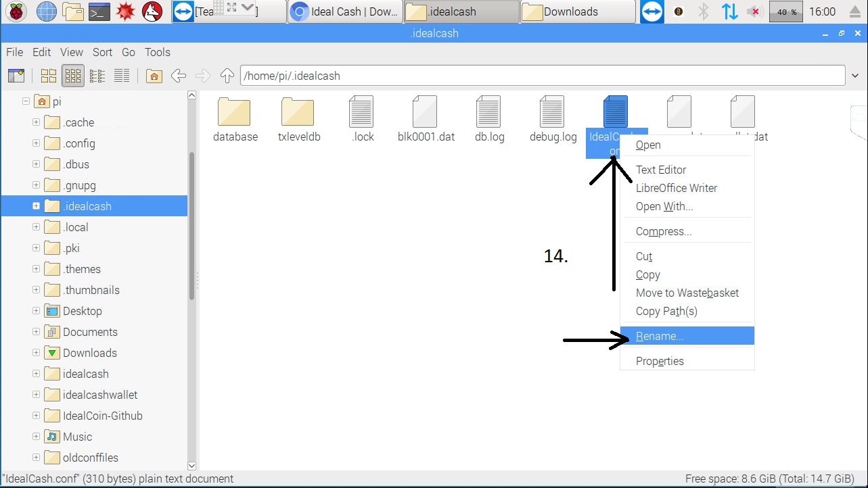Choose Text Editor in the context menu

687,170
